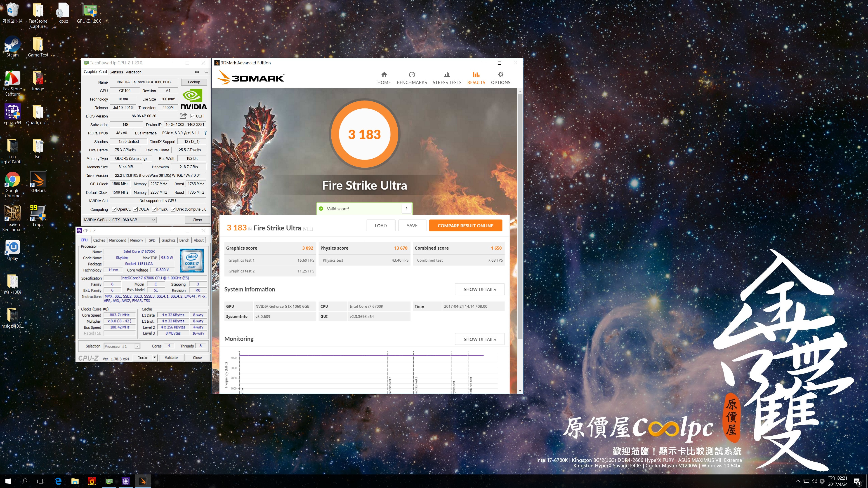Toggle PhysX checkbox
The width and height of the screenshot is (868, 488).
[x=154, y=209]
